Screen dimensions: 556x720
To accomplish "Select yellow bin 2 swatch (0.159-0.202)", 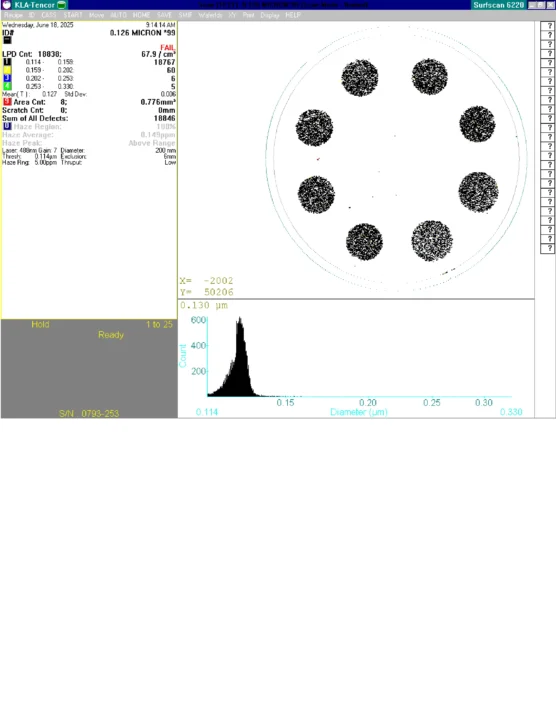I will [7, 70].
